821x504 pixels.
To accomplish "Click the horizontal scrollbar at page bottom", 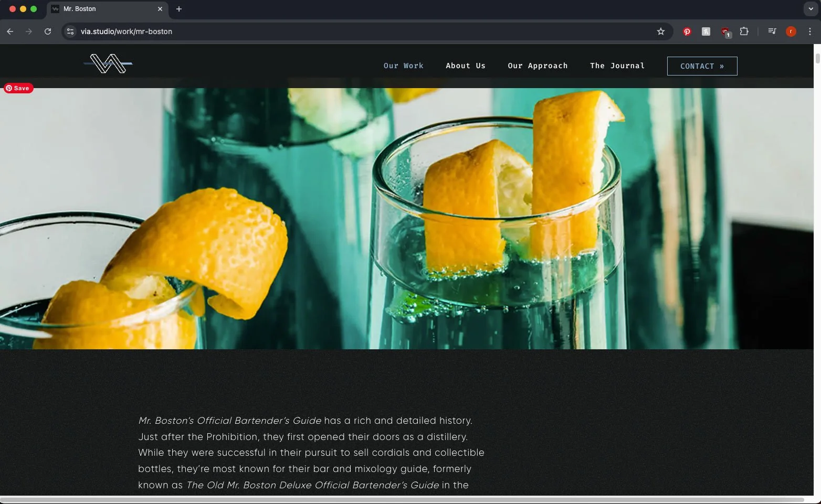I will coord(403,499).
